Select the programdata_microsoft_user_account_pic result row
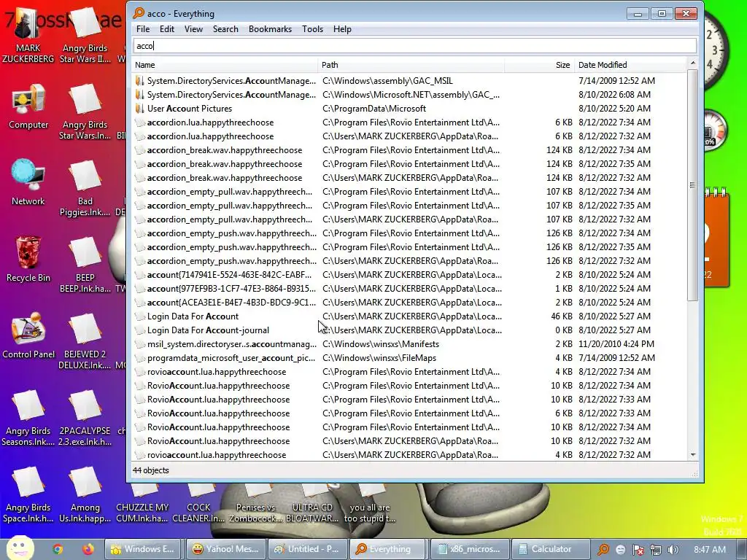The width and height of the screenshot is (747, 560). [410, 357]
